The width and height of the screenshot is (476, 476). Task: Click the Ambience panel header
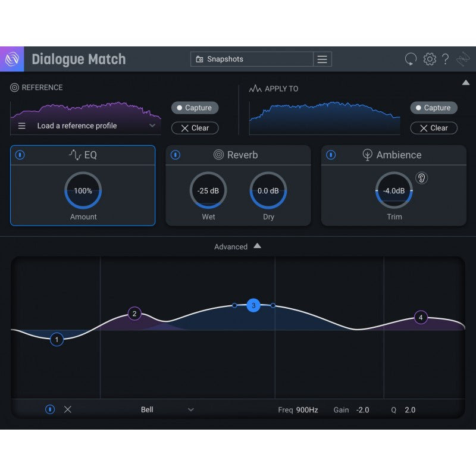point(394,155)
